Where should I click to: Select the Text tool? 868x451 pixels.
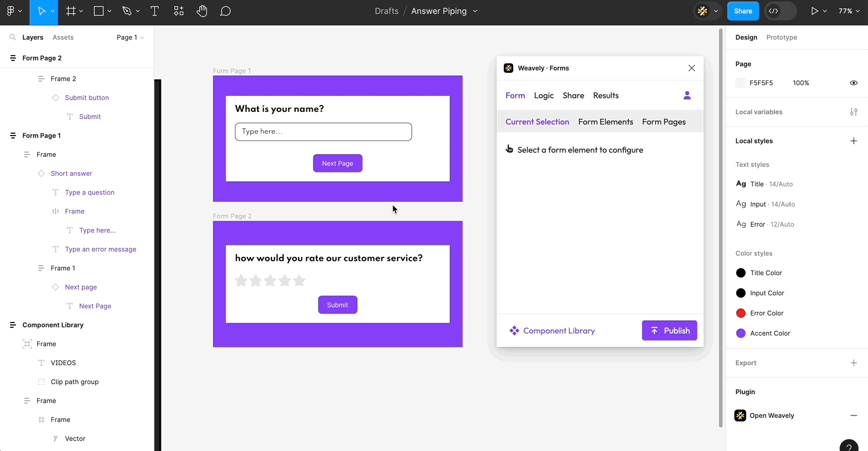click(154, 11)
